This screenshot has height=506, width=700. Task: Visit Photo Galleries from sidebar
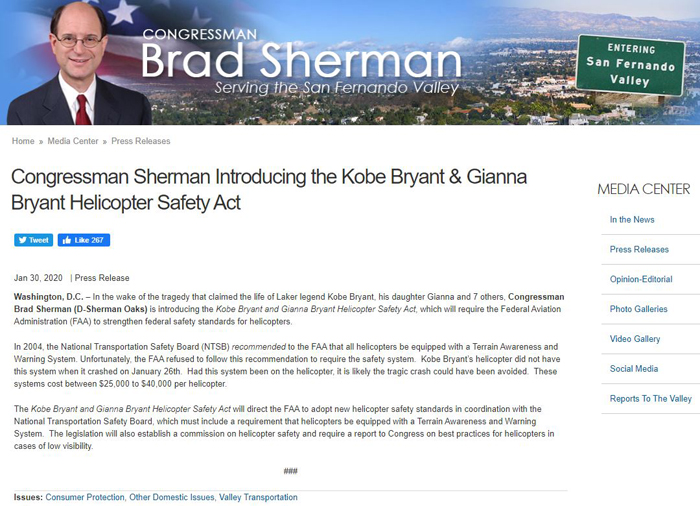638,309
